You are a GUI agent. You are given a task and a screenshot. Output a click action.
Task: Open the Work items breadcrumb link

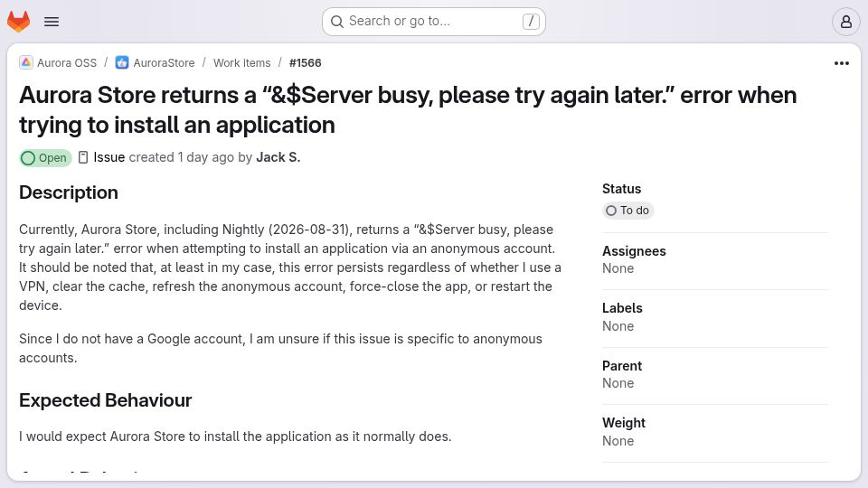[242, 63]
